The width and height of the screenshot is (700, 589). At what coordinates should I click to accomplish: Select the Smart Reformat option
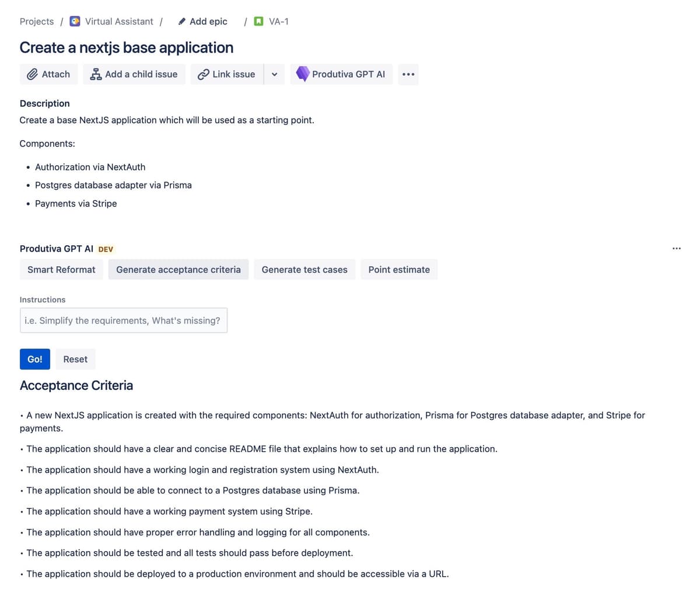pos(61,269)
